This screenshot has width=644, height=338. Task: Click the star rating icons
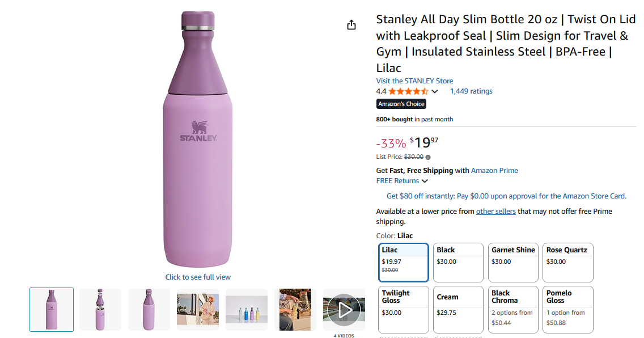(x=408, y=91)
